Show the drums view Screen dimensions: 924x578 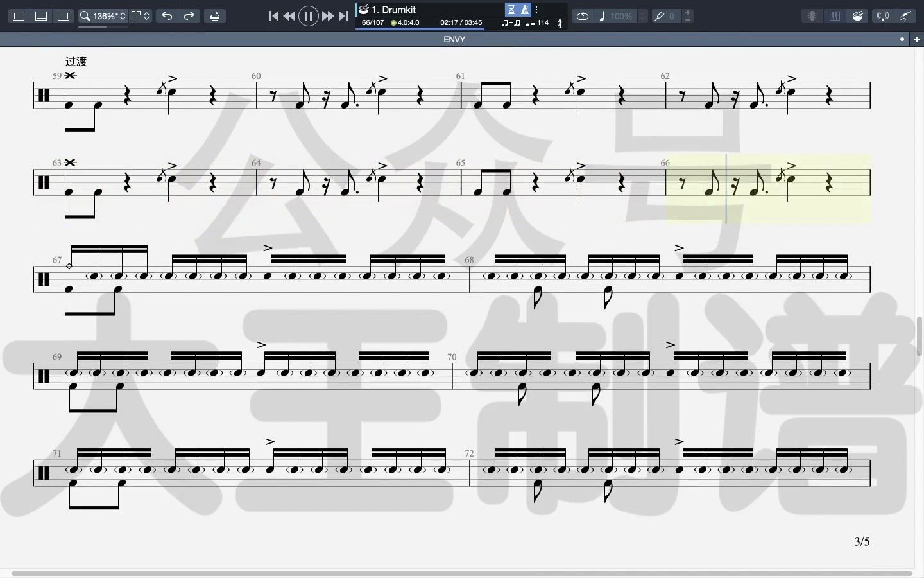tap(858, 16)
